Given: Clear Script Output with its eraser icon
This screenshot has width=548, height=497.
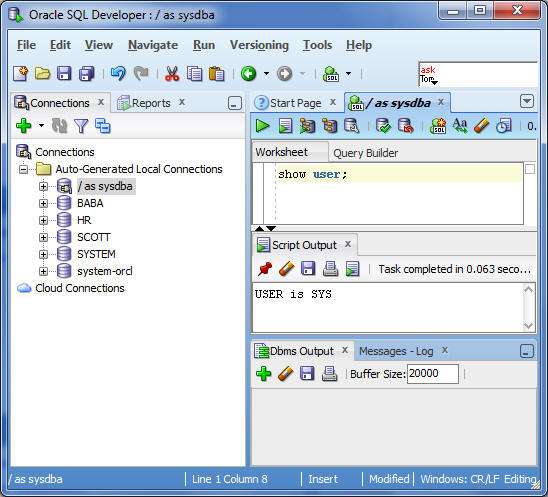Looking at the screenshot, I should 287,269.
